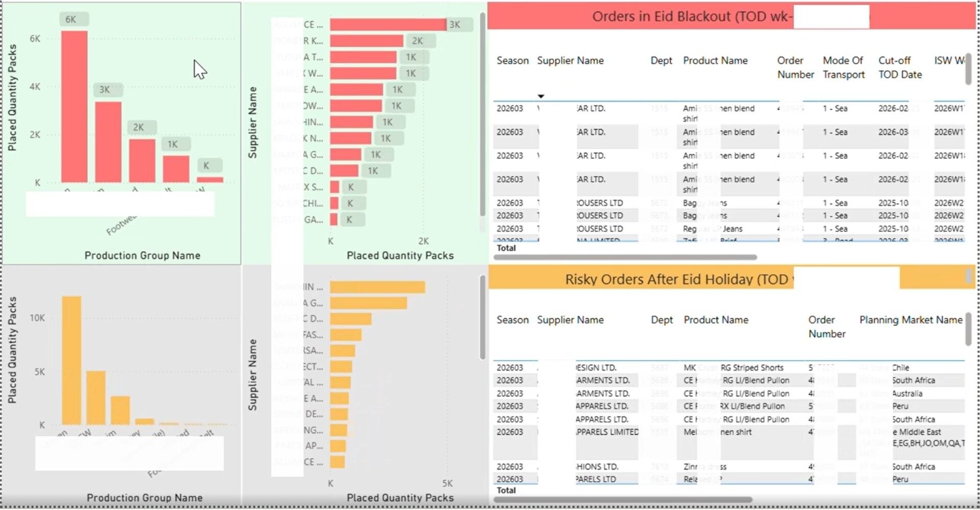Click horizontal scrollbar of Eid Blackout table
This screenshot has height=510, width=980.
click(625, 258)
